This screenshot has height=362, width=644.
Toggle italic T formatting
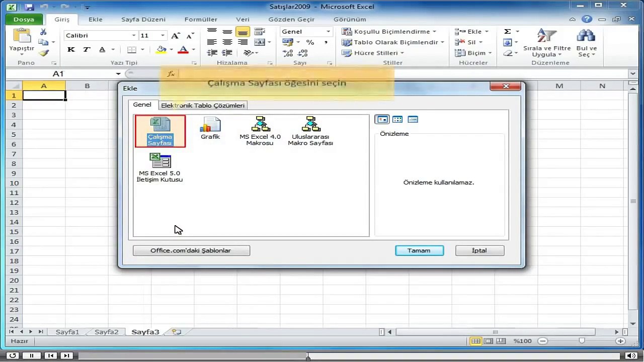(87, 49)
